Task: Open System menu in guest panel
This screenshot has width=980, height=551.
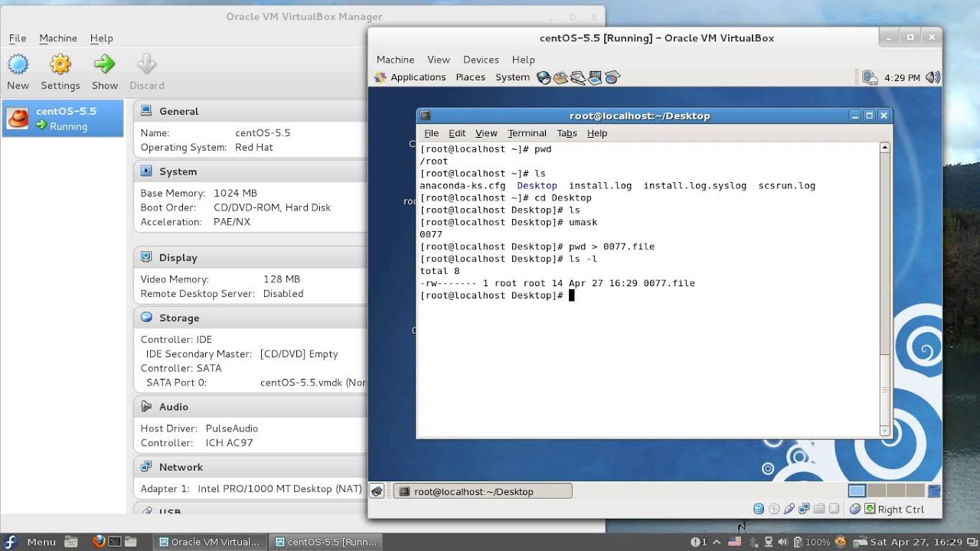Action: (x=512, y=77)
